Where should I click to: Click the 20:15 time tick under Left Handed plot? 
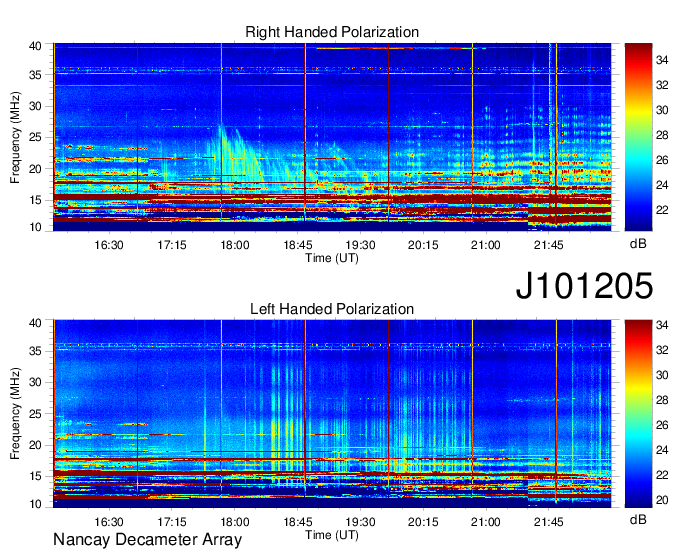click(423, 522)
